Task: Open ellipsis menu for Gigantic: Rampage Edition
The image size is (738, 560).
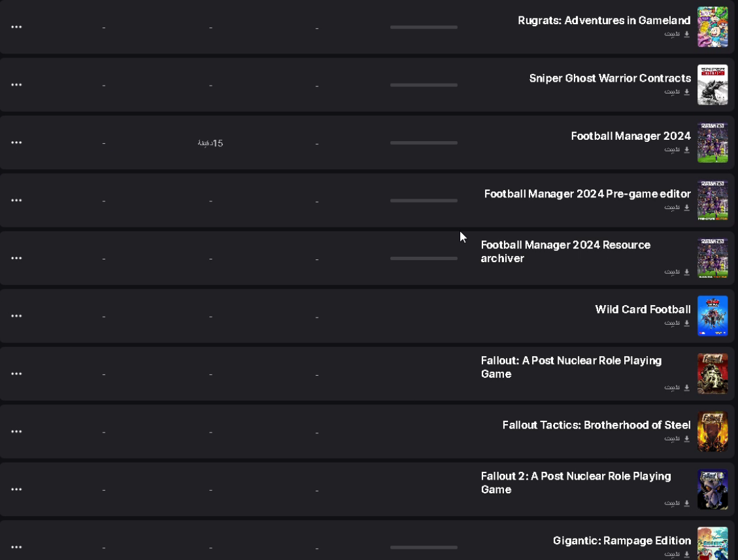Action: [x=16, y=547]
